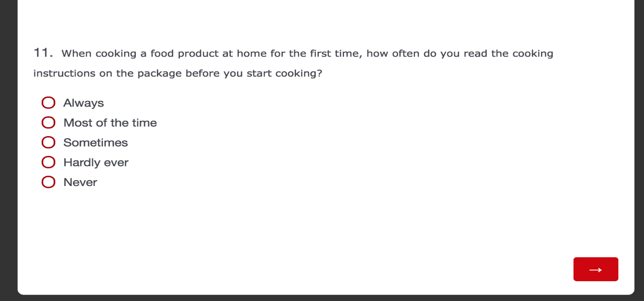This screenshot has height=301, width=644.
Task: Pick the "Hardly ever" radio button
Action: (49, 162)
